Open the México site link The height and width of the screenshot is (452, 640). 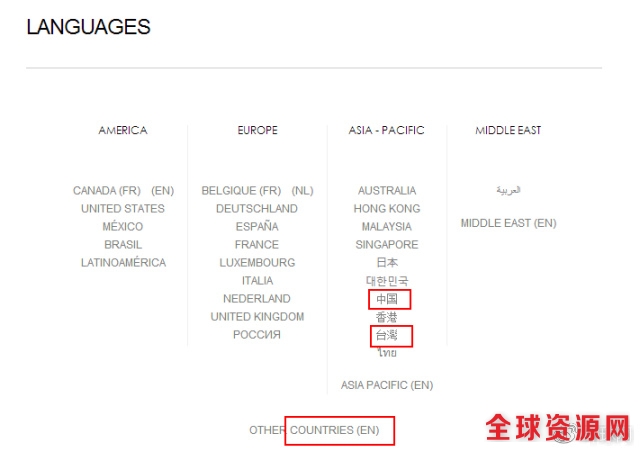coord(123,226)
